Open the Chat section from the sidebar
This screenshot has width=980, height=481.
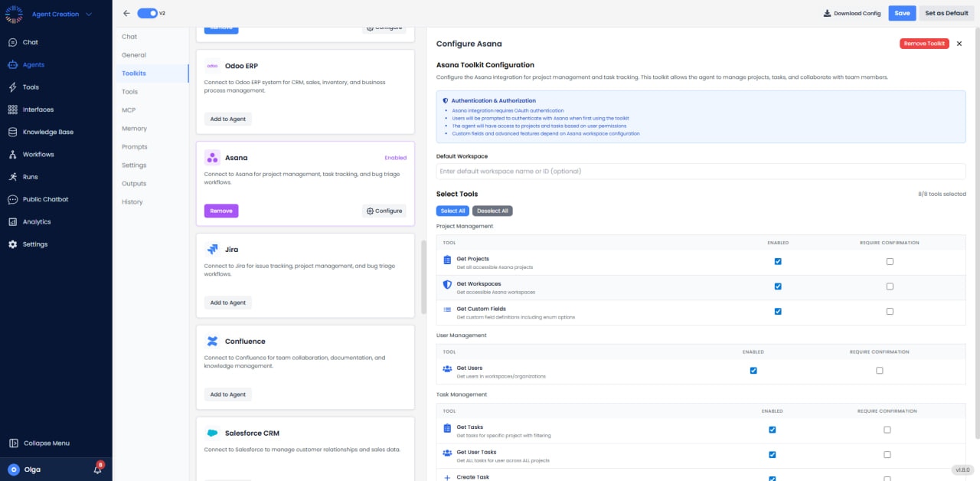click(31, 42)
